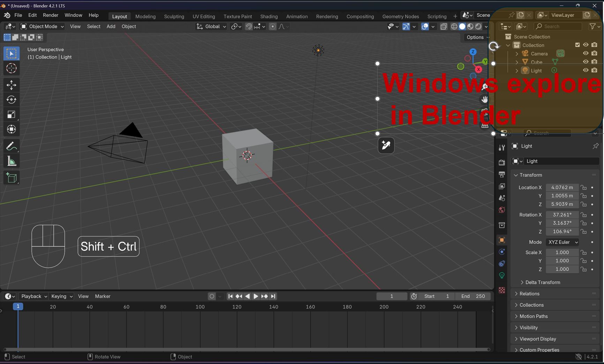Switch to Wireframe viewport shading
The width and height of the screenshot is (604, 364).
point(454,26)
